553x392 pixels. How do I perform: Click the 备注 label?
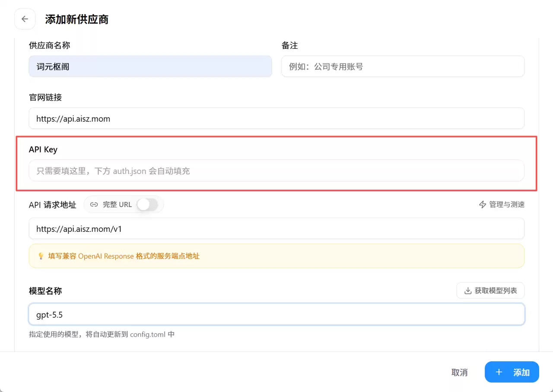coord(290,45)
